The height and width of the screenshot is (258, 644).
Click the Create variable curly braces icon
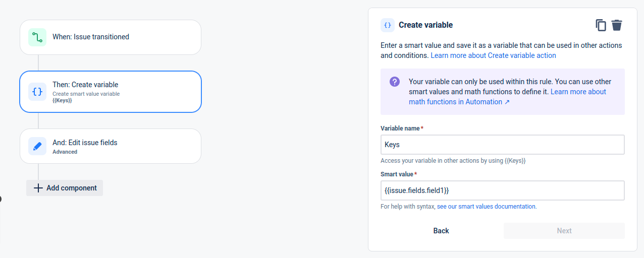pyautogui.click(x=37, y=92)
